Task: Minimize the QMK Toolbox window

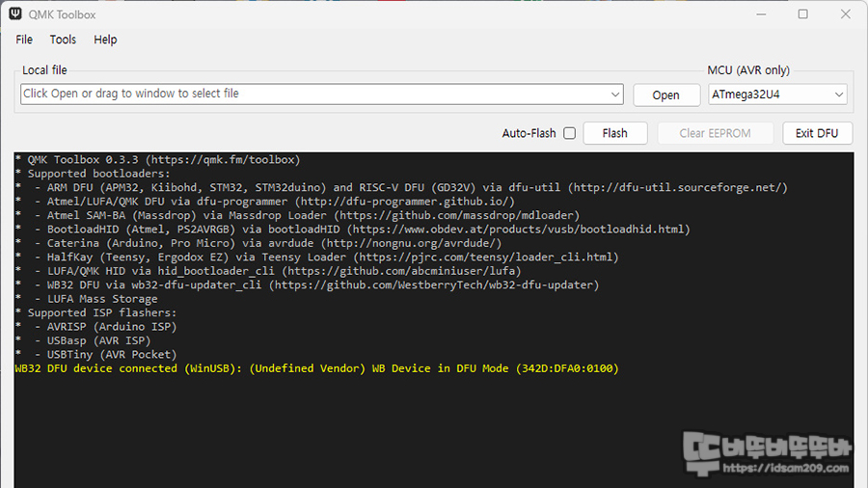Action: click(761, 14)
